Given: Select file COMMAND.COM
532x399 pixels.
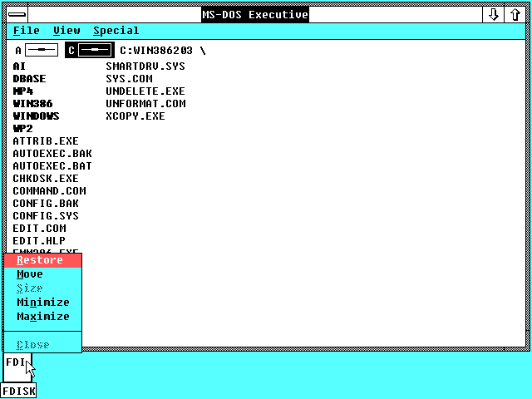Looking at the screenshot, I should [49, 191].
